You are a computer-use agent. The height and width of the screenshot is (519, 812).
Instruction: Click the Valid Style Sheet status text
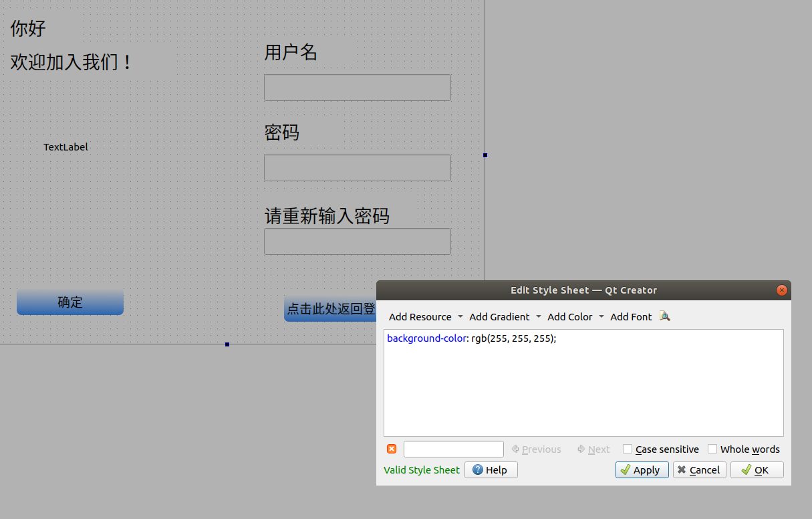point(422,470)
